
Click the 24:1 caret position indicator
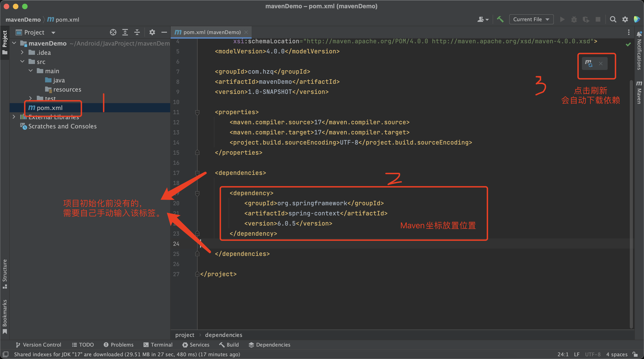point(563,354)
